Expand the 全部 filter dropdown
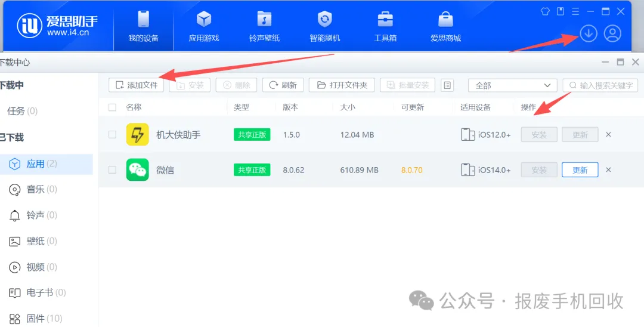 point(513,85)
